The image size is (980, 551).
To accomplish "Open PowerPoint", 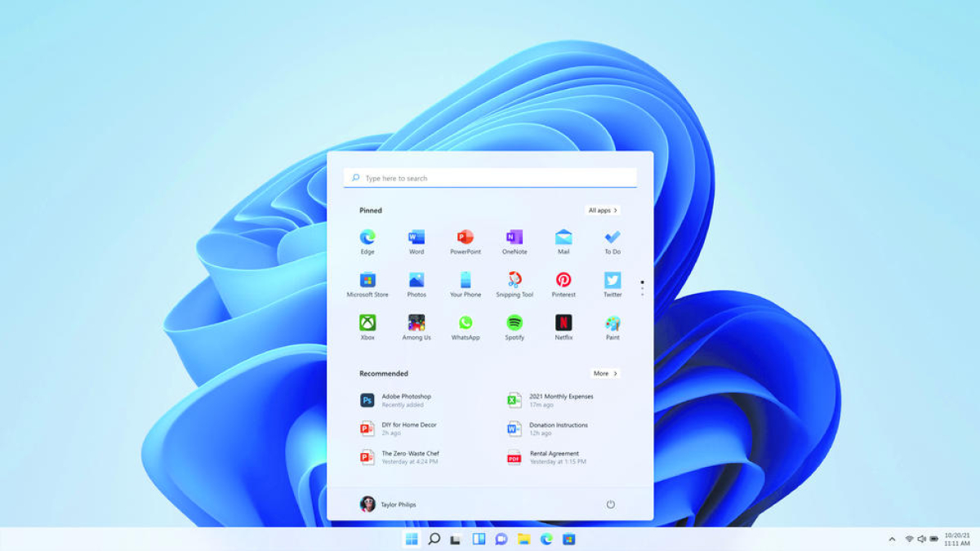I will [x=465, y=237].
